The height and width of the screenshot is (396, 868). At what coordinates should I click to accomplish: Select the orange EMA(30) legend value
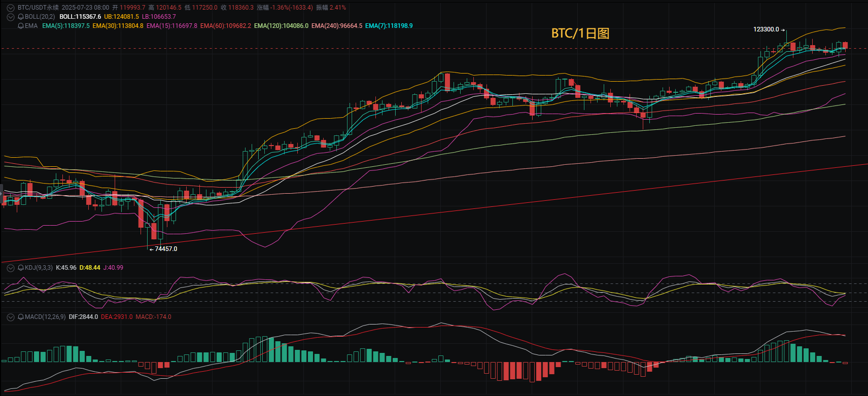click(x=118, y=26)
